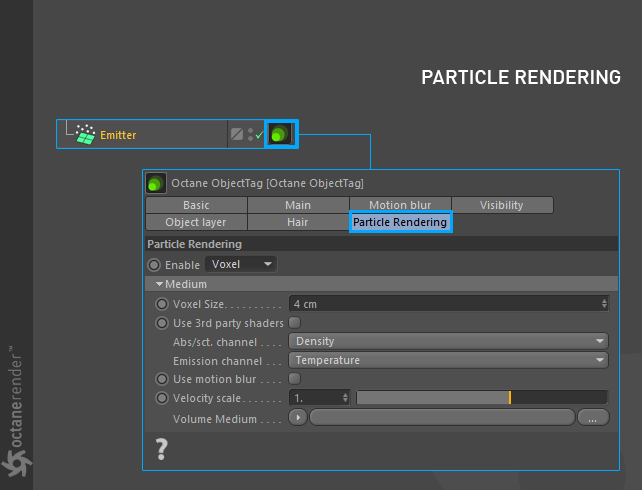The width and height of the screenshot is (642, 490).
Task: Adjust the Velocity scale slider
Action: click(x=482, y=397)
